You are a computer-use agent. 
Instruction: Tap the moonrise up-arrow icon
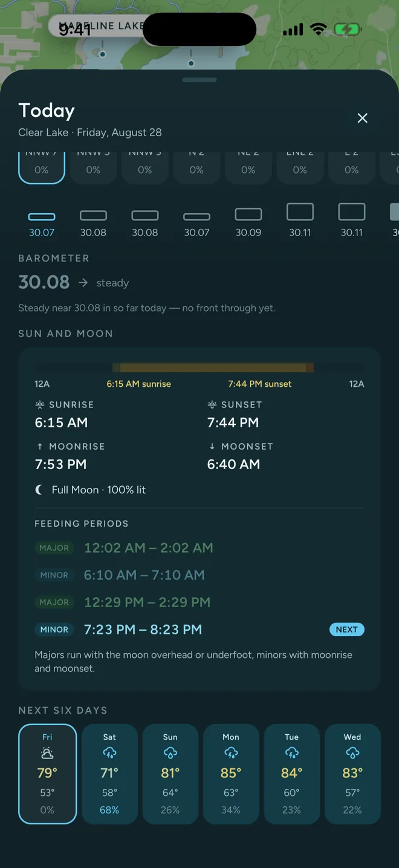coord(40,446)
